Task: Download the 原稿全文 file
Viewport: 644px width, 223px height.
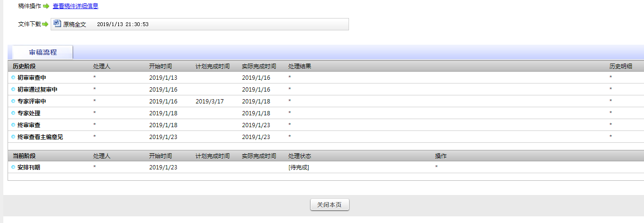Action: click(x=75, y=24)
